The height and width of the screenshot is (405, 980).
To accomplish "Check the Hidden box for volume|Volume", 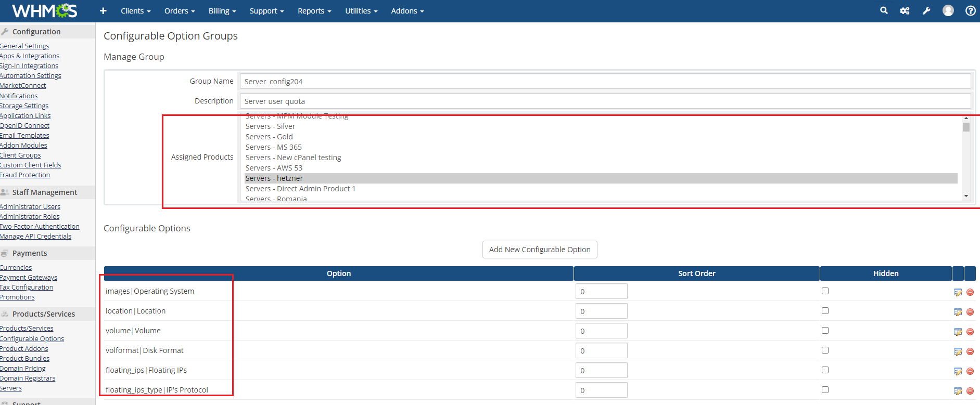I will pyautogui.click(x=825, y=331).
